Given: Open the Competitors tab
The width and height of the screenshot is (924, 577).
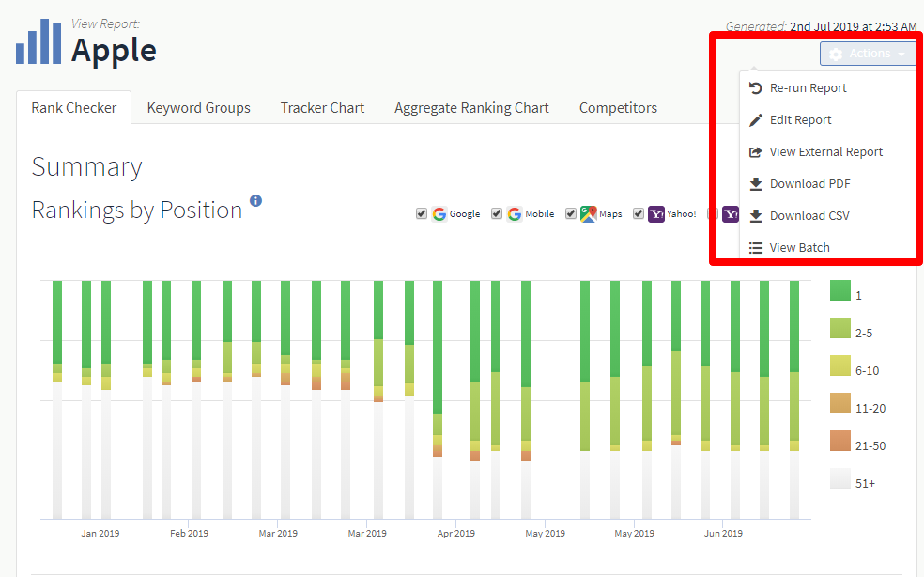Looking at the screenshot, I should click(x=618, y=108).
